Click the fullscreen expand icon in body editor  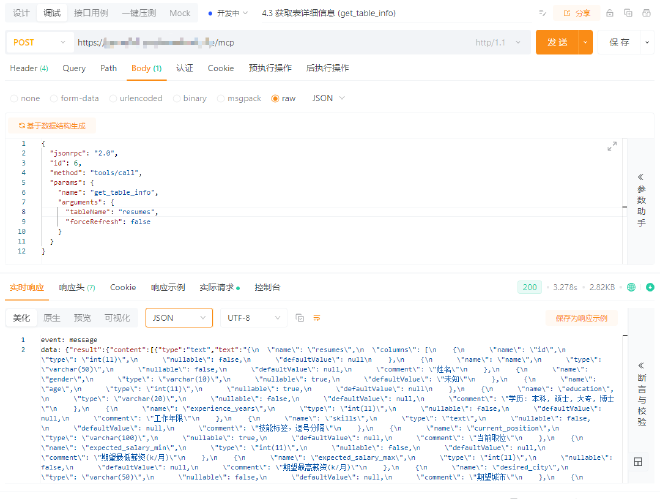(x=612, y=146)
